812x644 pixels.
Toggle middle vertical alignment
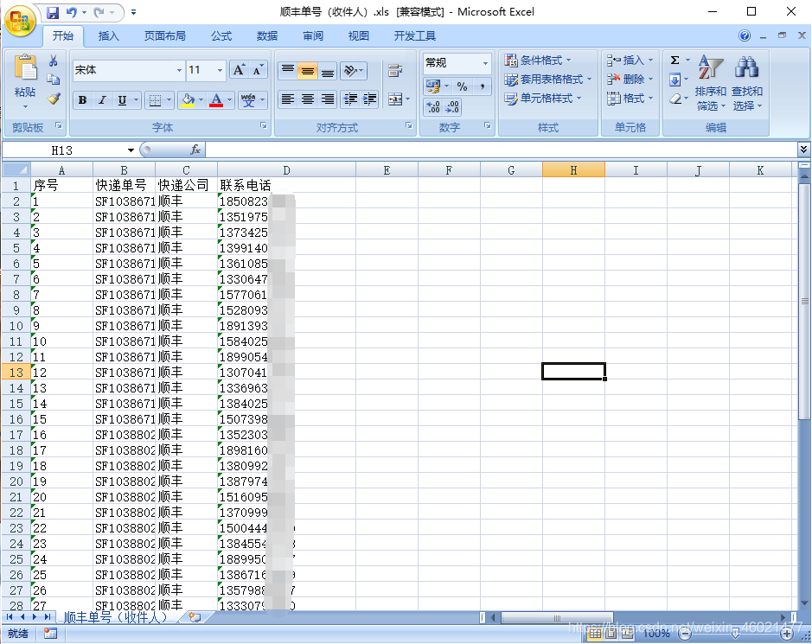tap(308, 71)
